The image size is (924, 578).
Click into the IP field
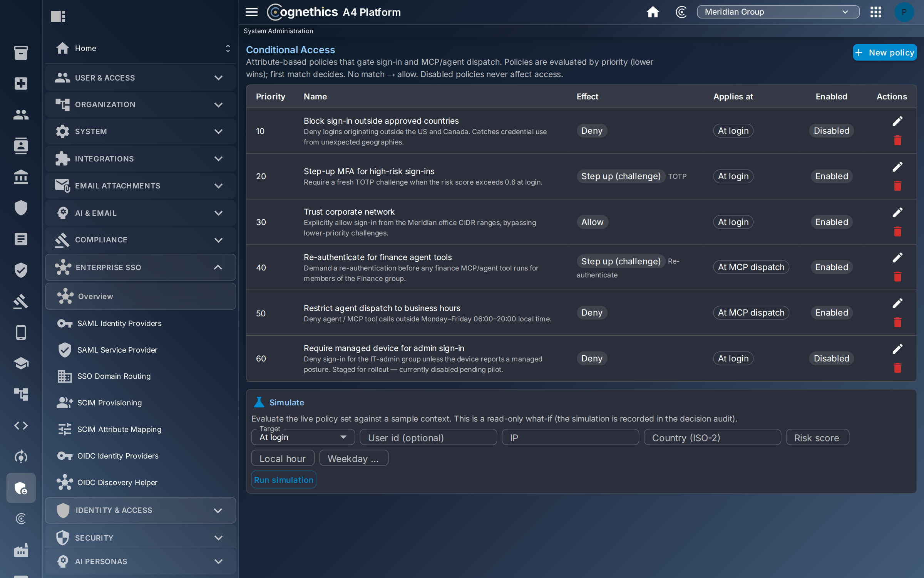coord(570,437)
